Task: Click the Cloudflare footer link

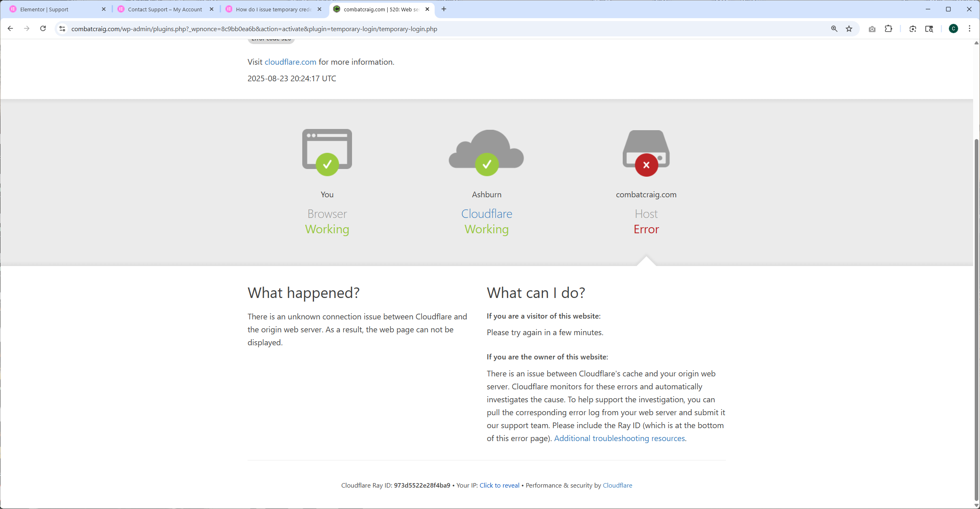Action: [x=617, y=485]
